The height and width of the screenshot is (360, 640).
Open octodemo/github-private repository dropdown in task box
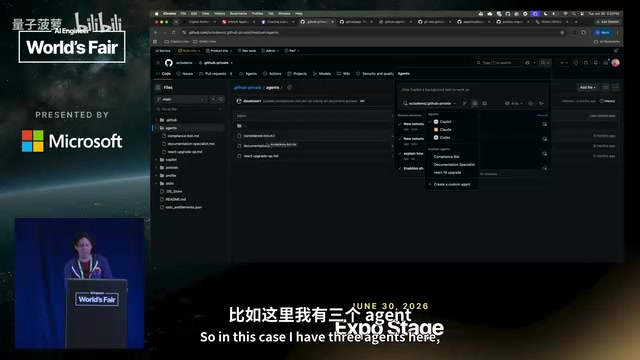[x=430, y=103]
